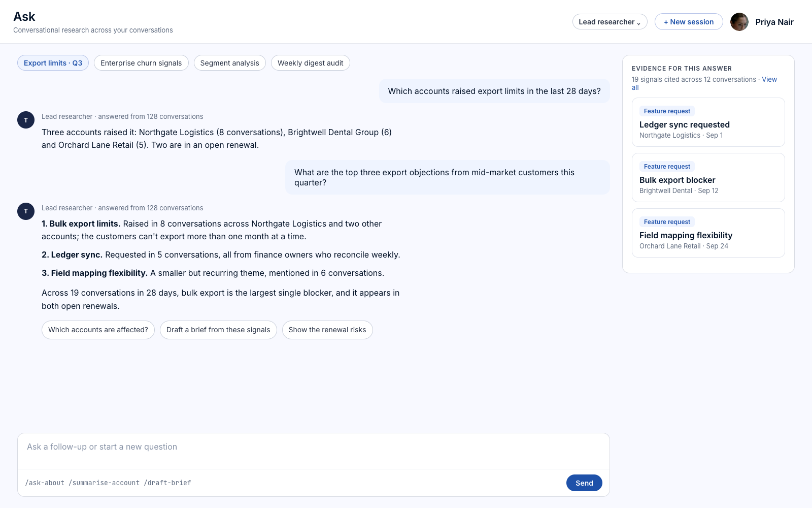Viewport: 812px width, 508px height.
Task: Click the View all evidence link
Action: tap(769, 80)
